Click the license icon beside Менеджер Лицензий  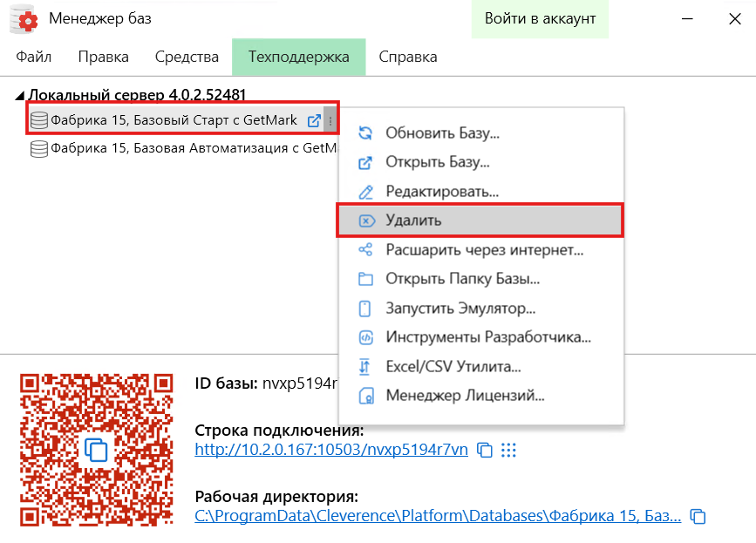tap(366, 396)
